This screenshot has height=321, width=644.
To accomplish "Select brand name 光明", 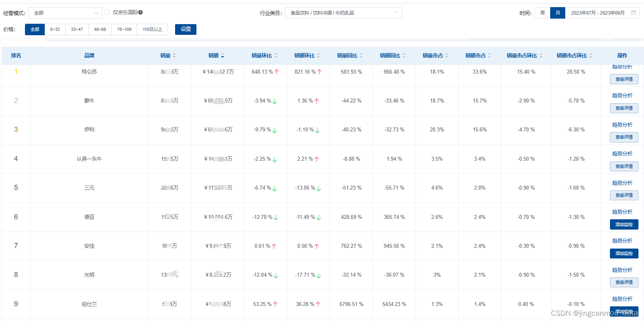I will tap(89, 275).
